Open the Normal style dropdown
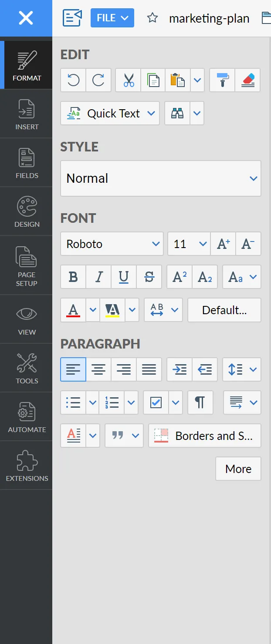Image resolution: width=271 pixels, height=644 pixels. pos(160,178)
